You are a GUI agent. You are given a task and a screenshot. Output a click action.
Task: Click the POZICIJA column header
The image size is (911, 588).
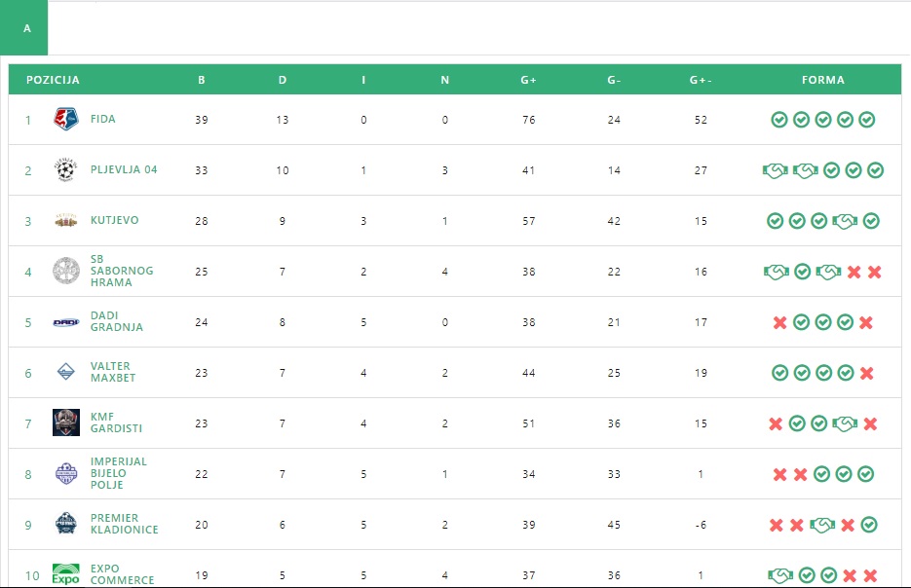[53, 80]
